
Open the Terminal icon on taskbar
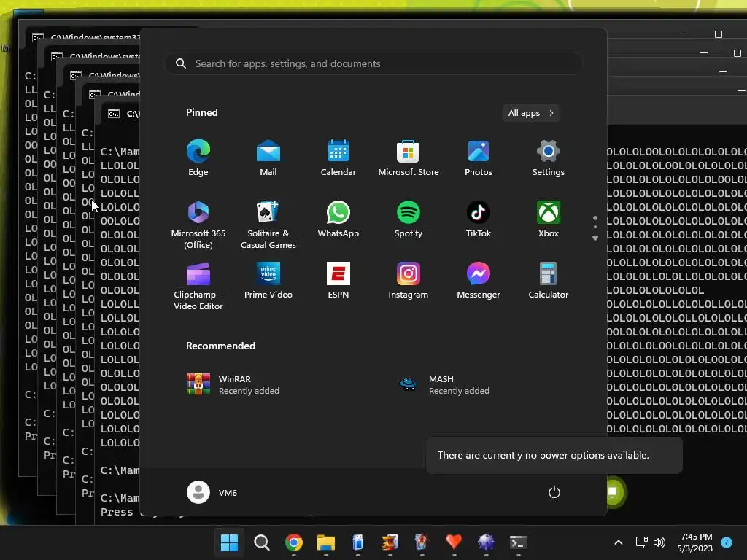click(x=519, y=542)
